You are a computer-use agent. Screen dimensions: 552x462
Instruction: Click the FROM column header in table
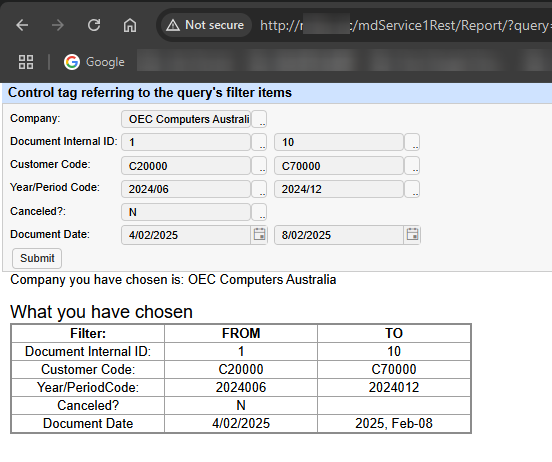(x=241, y=333)
